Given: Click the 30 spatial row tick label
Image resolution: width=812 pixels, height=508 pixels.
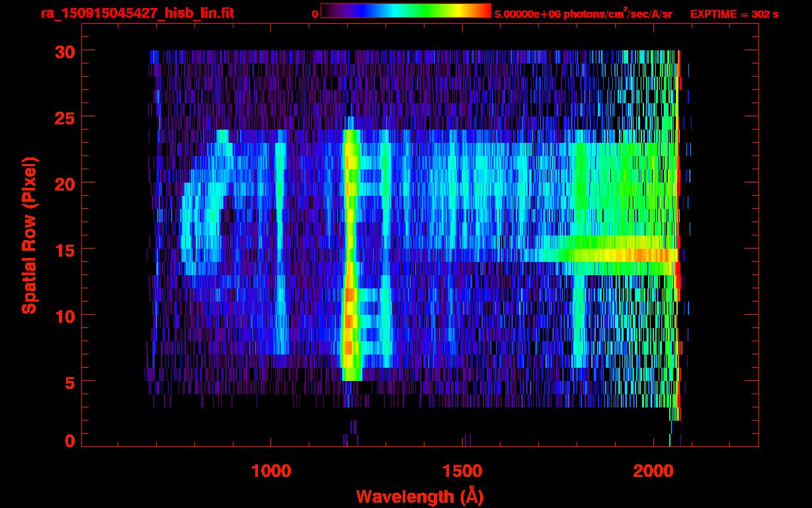Looking at the screenshot, I should coord(65,51).
